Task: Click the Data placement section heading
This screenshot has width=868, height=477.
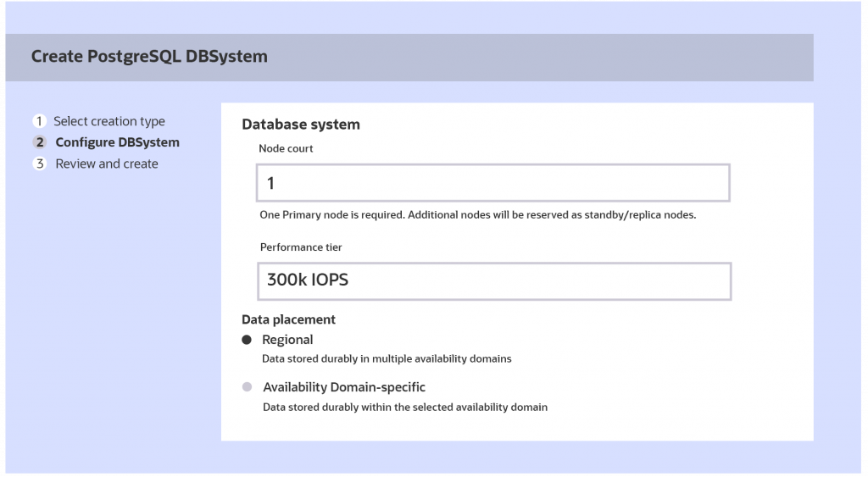Action: point(288,320)
